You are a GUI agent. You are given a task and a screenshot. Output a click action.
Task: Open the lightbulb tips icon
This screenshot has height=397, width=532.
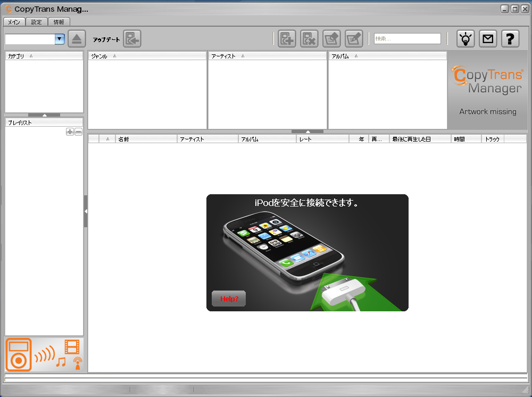pos(465,39)
